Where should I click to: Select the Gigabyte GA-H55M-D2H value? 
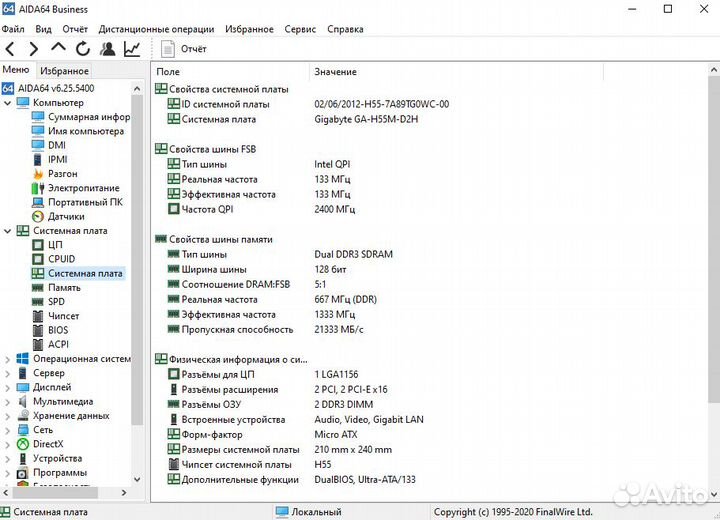click(366, 119)
